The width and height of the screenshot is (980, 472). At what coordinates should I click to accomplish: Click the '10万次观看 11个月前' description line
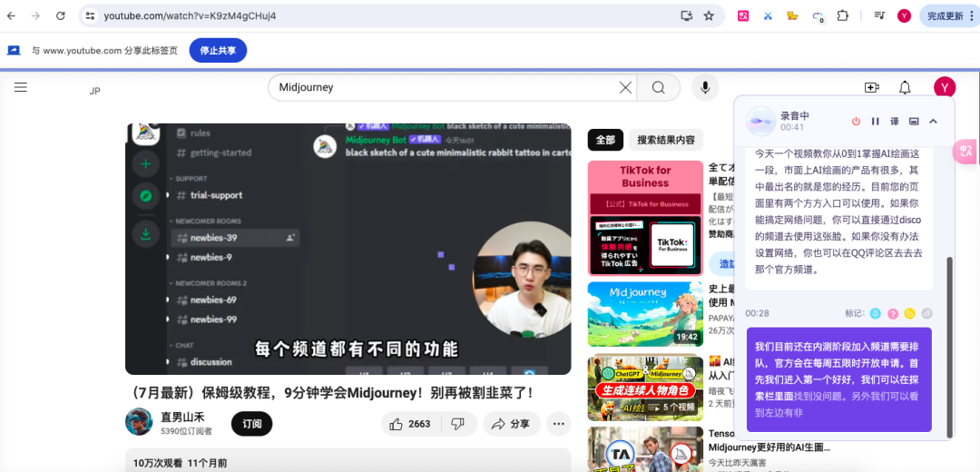180,463
